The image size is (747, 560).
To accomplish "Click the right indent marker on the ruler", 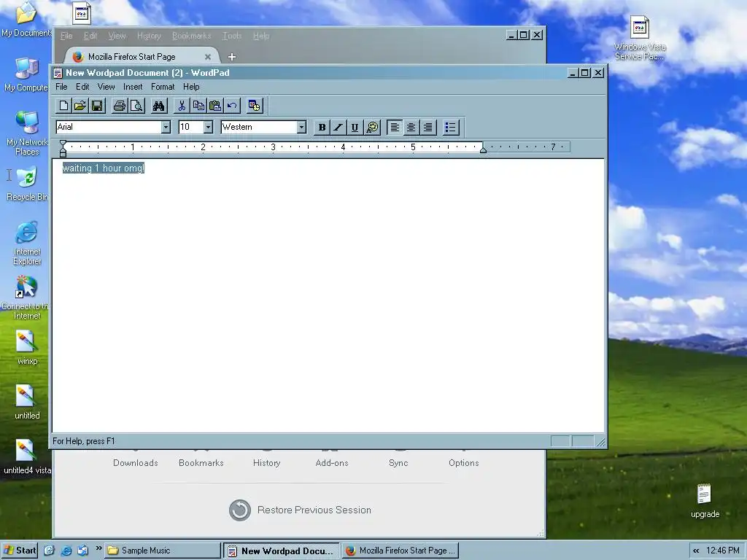I will (x=483, y=149).
